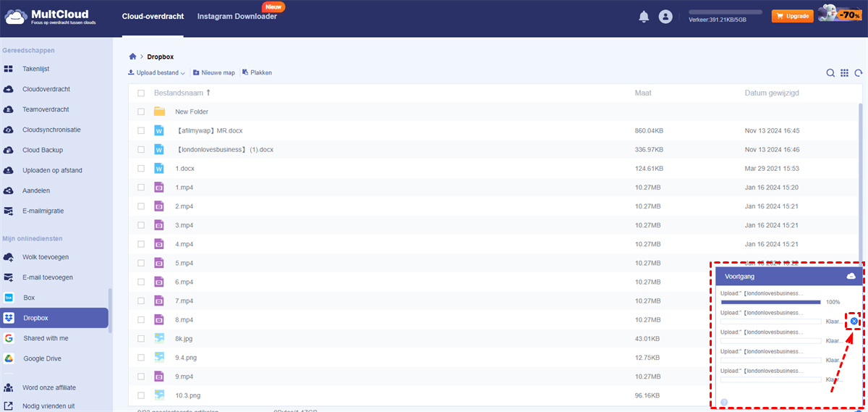Open the 9.mp4 file name
The image size is (868, 412).
pos(184,377)
